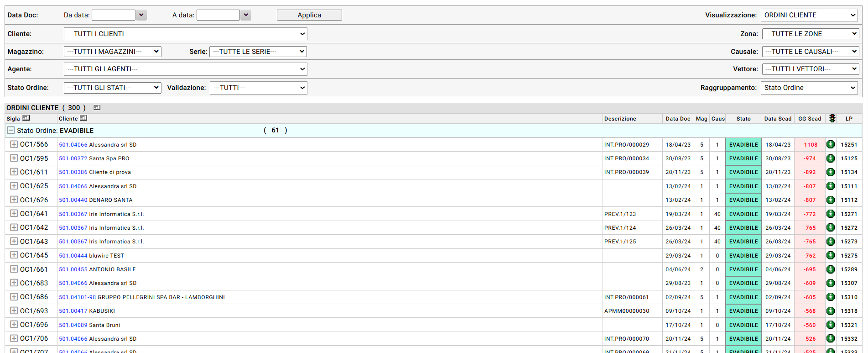This screenshot has height=353, width=868.
Task: Expand order row OC1/686
Action: pyautogui.click(x=14, y=297)
